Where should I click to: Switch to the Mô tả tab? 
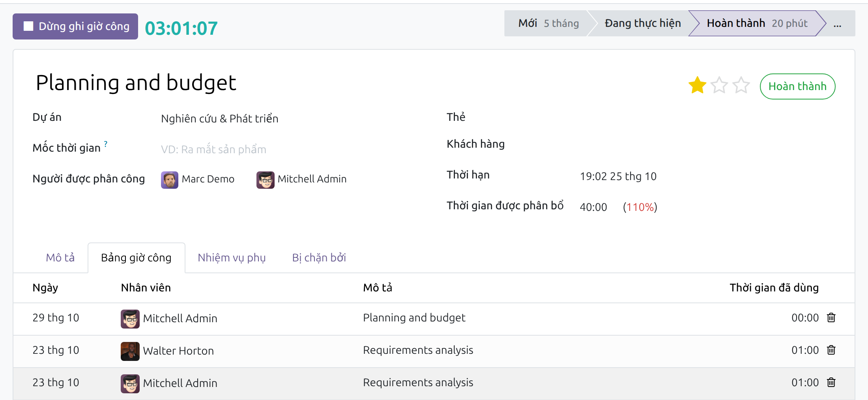click(60, 257)
